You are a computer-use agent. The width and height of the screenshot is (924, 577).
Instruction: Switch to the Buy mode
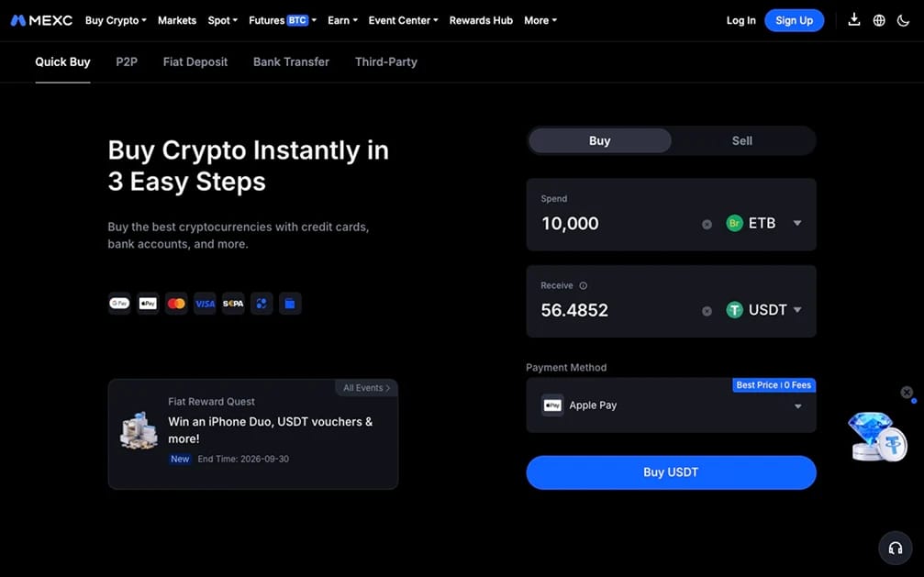pyautogui.click(x=600, y=141)
